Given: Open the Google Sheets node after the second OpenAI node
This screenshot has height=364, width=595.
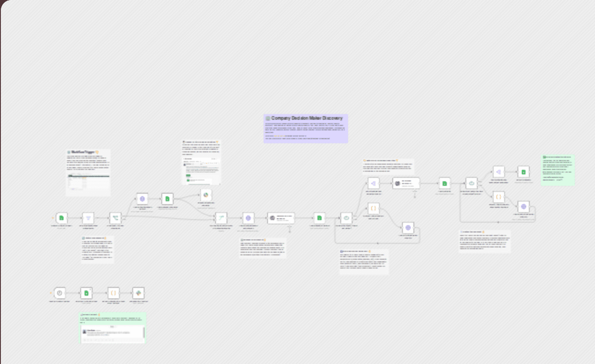Looking at the screenshot, I should (445, 184).
